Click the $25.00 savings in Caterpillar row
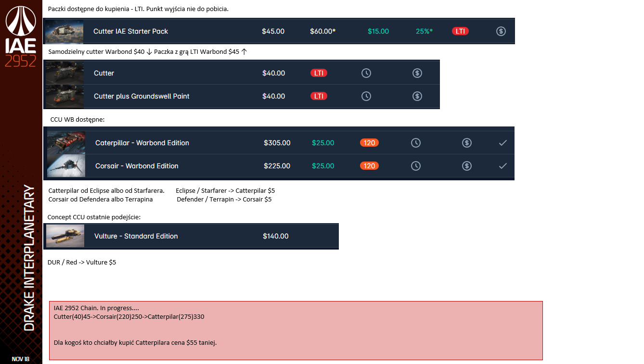 point(323,143)
